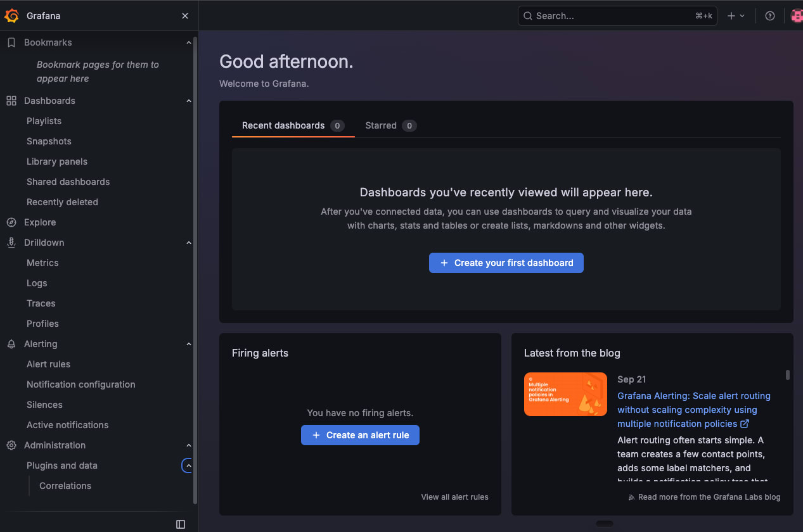Viewport: 803px width, 532px height.
Task: Click the undock menu icon at the sidebar bottom
Action: point(181,524)
